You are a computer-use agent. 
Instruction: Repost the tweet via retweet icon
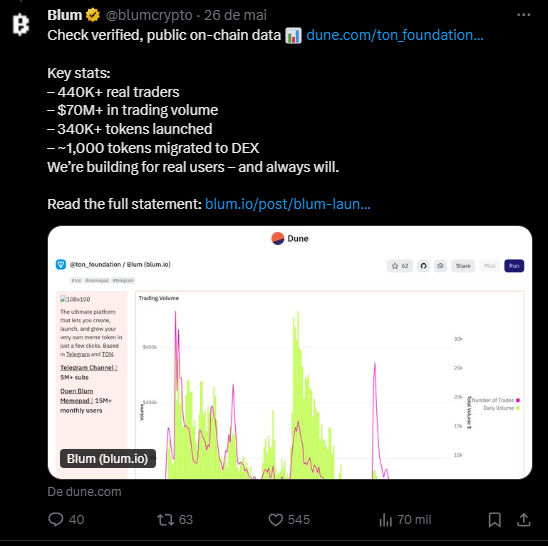tap(166, 519)
